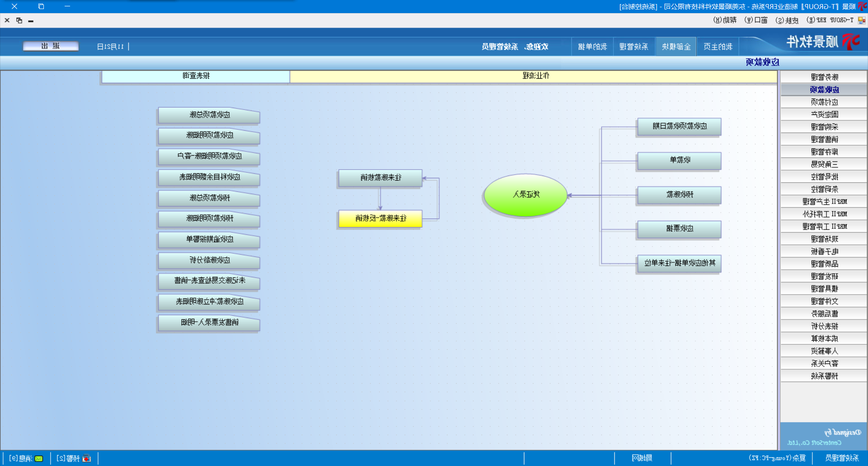Click the red 预警 alarm icon
The image size is (868, 466).
(87, 458)
